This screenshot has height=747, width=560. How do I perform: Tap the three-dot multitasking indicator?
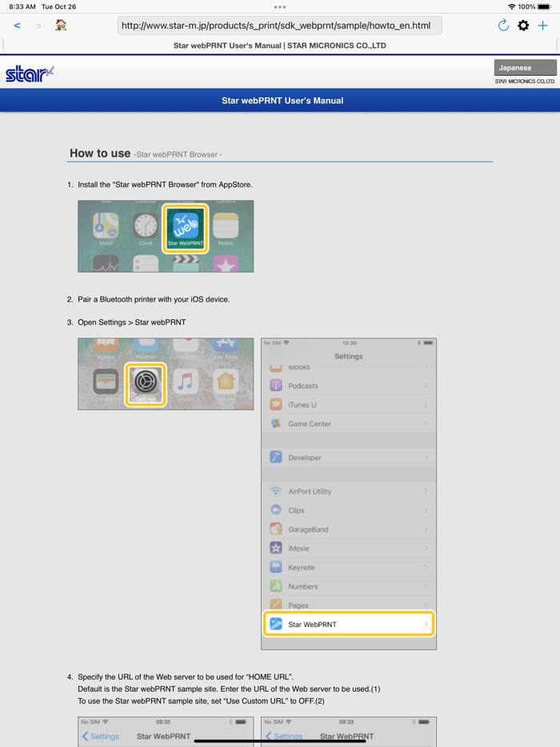pyautogui.click(x=280, y=6)
